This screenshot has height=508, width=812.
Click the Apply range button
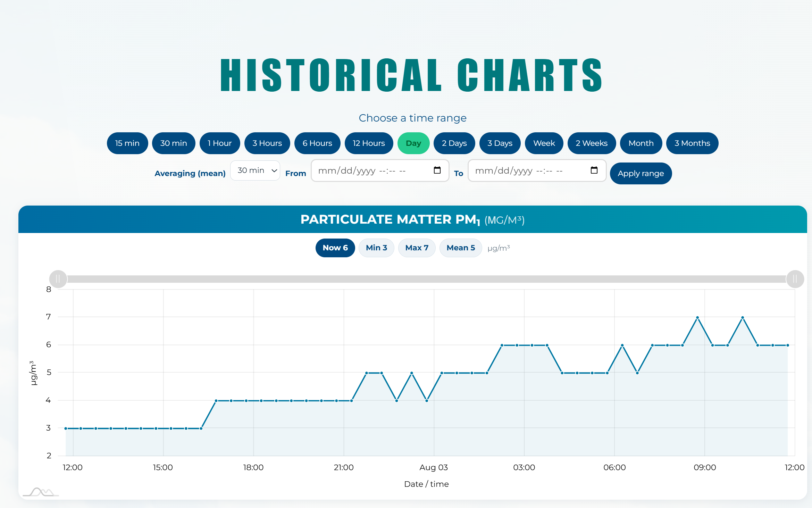pyautogui.click(x=641, y=173)
